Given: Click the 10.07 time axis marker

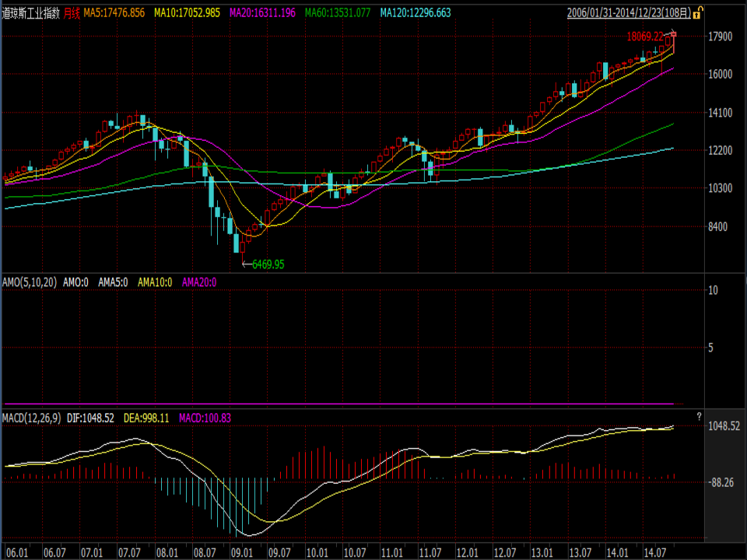Looking at the screenshot, I should coord(355,553).
